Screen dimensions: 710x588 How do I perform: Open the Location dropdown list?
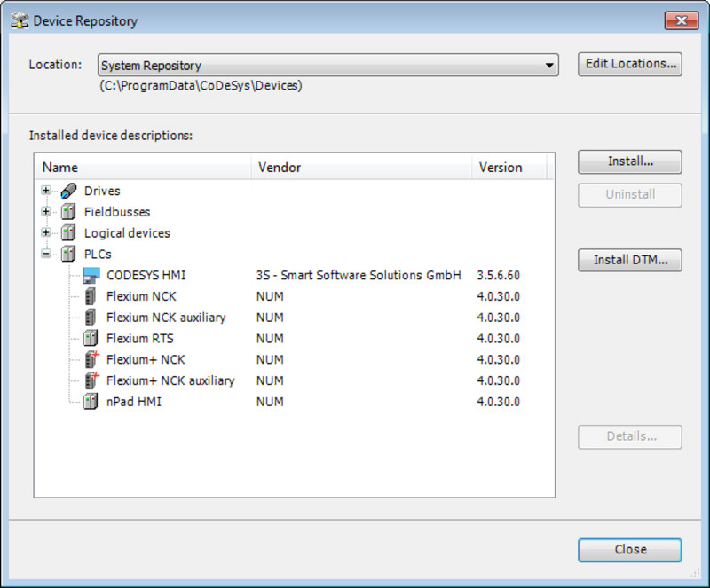(550, 66)
